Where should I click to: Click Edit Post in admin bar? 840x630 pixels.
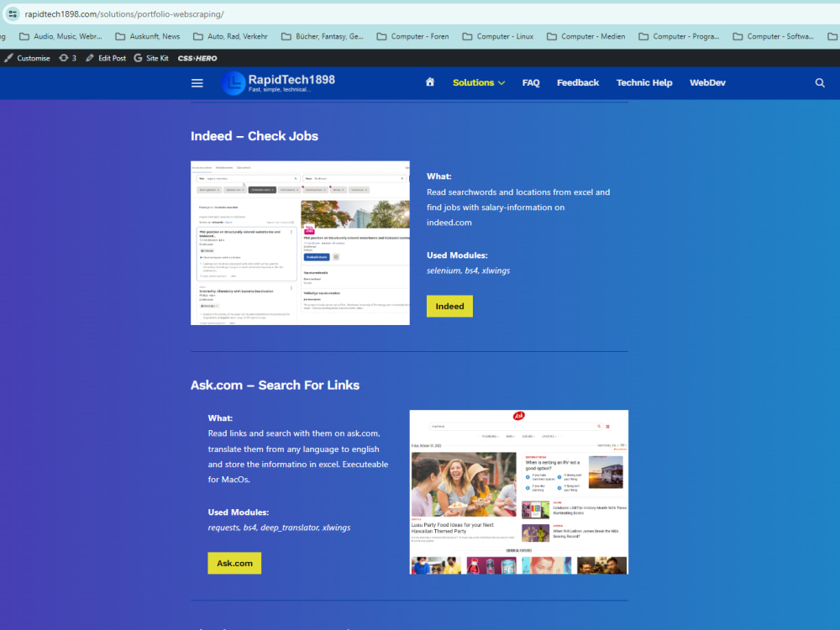[x=106, y=58]
